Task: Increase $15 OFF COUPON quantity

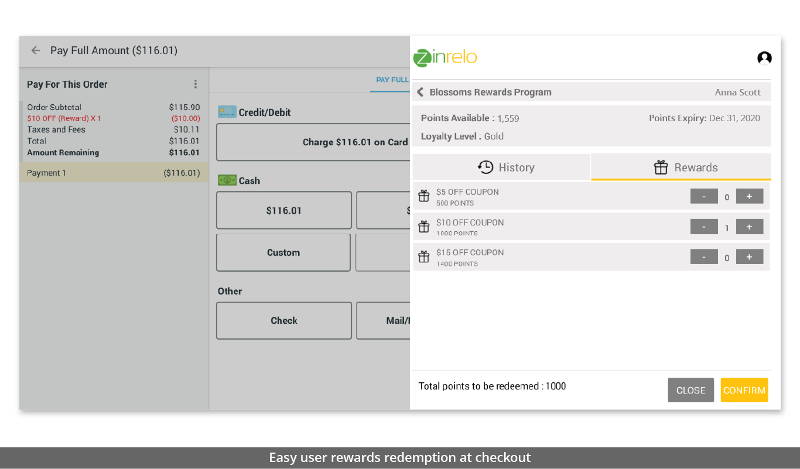Action: click(x=749, y=257)
